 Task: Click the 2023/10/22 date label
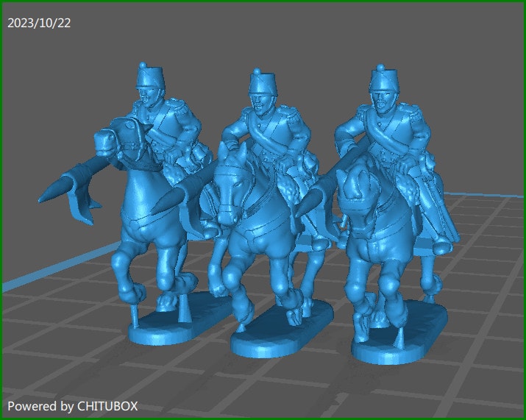coord(39,23)
